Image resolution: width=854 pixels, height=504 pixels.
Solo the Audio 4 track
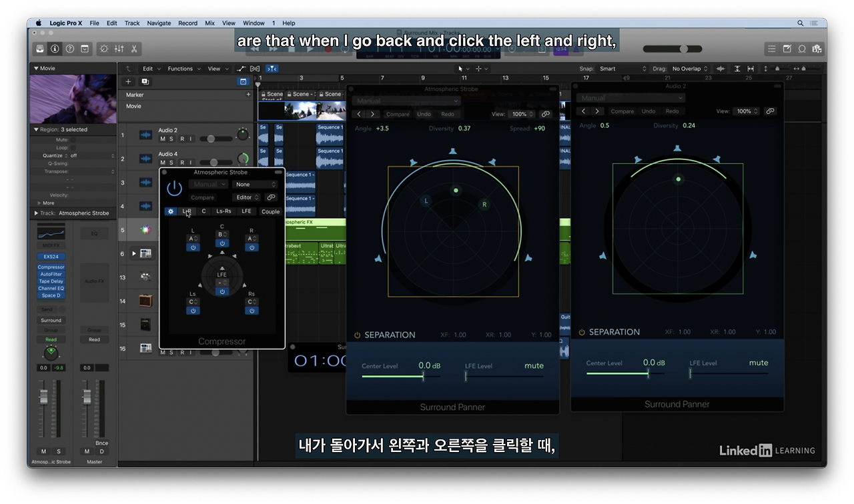click(171, 163)
